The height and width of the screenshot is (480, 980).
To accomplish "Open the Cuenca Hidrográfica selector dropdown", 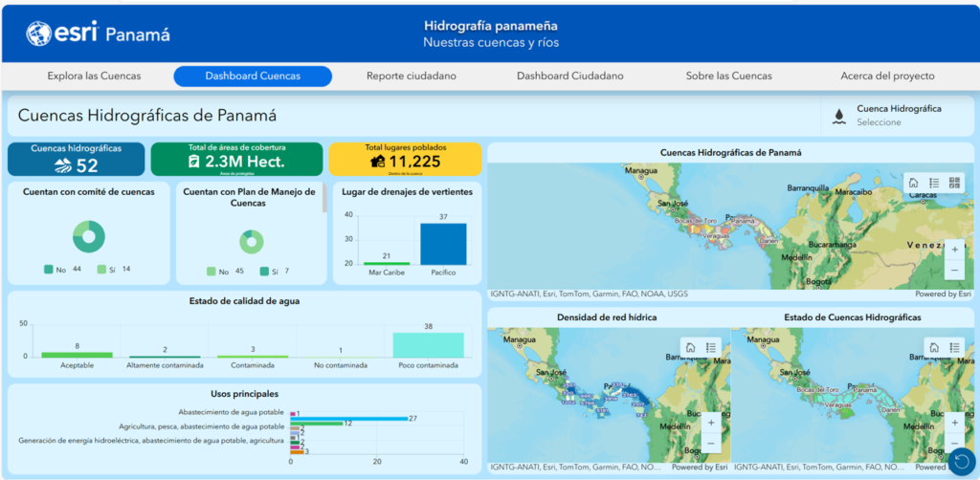I will click(895, 116).
